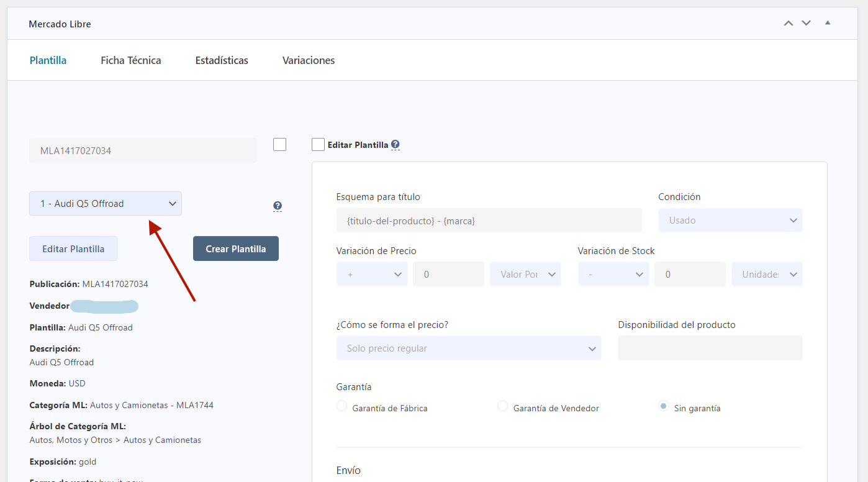Click the MLA1417027034 publication ID field
Screen dimensions: 868x482
click(x=143, y=150)
